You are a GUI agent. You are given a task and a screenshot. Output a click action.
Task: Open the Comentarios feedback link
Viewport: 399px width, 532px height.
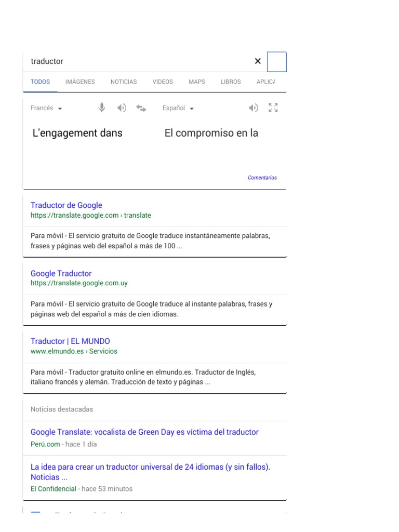pyautogui.click(x=262, y=178)
